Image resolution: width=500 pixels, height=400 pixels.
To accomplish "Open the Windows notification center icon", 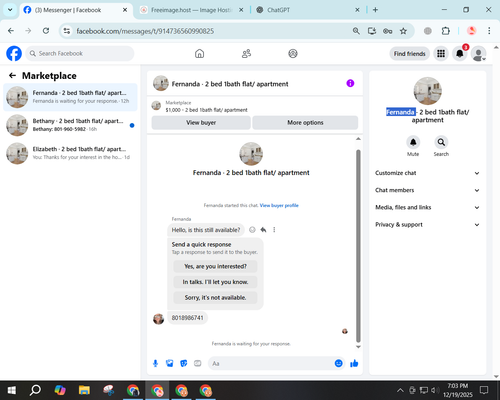I will [x=484, y=390].
